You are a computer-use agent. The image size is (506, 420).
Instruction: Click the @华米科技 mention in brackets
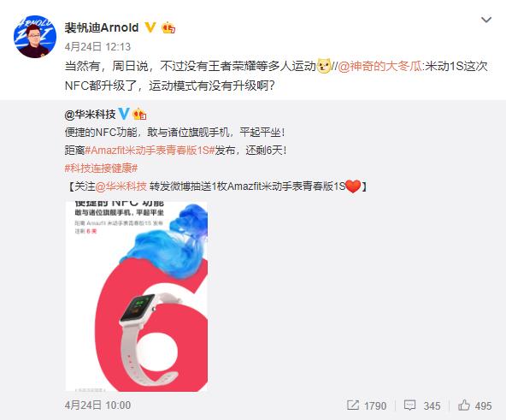[x=121, y=186]
